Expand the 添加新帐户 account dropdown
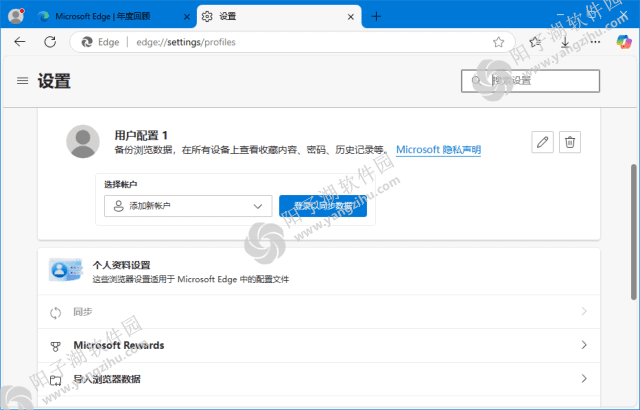The width and height of the screenshot is (640, 410). [x=188, y=206]
